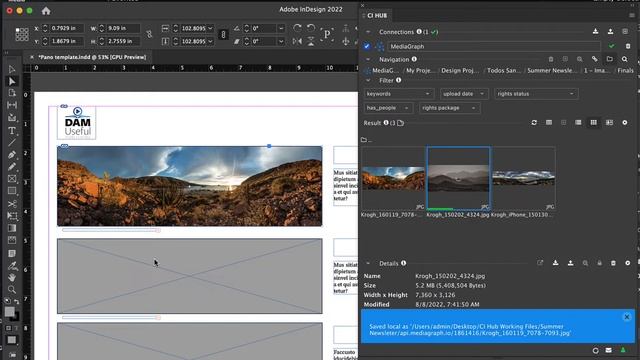The width and height of the screenshot is (640, 360).
Task: Select Krogh_160119_7078 thumbnail in results
Action: pyautogui.click(x=393, y=178)
